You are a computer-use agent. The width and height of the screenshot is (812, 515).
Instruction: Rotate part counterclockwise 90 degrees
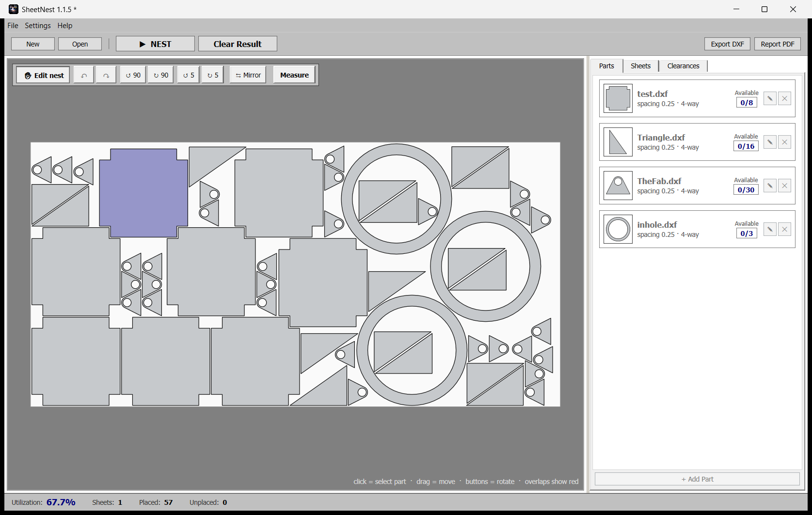(x=133, y=75)
